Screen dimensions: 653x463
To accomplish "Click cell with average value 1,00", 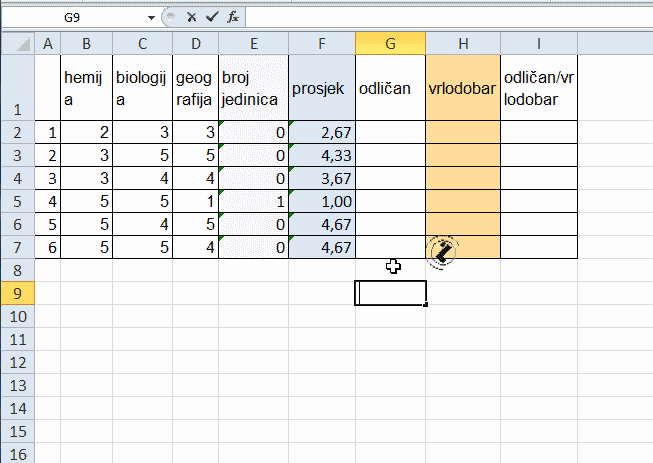I will 322,201.
